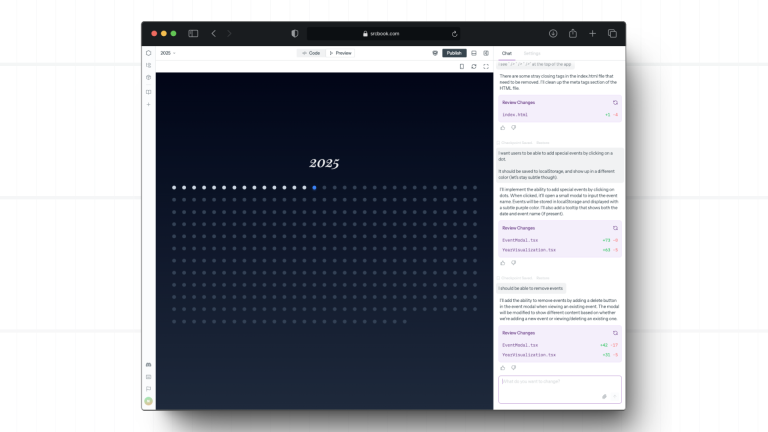Viewport: 768px width, 432px height.
Task: Refresh the app preview pane
Action: 473,66
